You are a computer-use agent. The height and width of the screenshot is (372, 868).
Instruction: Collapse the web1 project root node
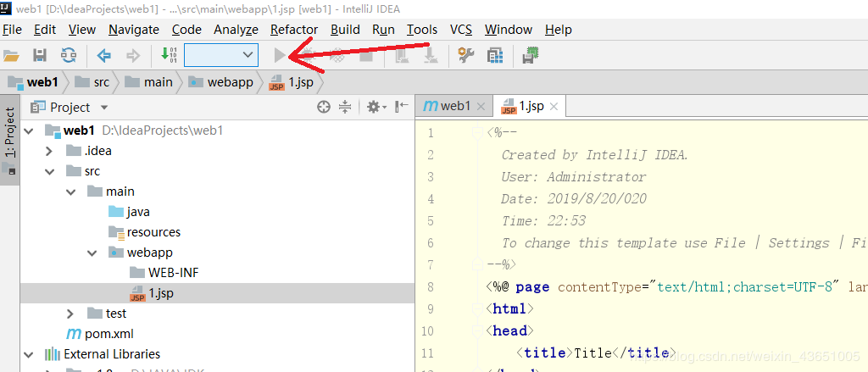click(x=28, y=130)
